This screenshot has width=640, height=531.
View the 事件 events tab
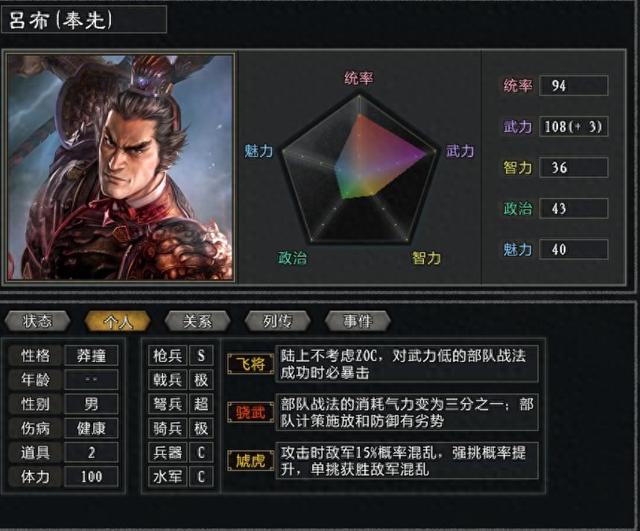click(358, 321)
